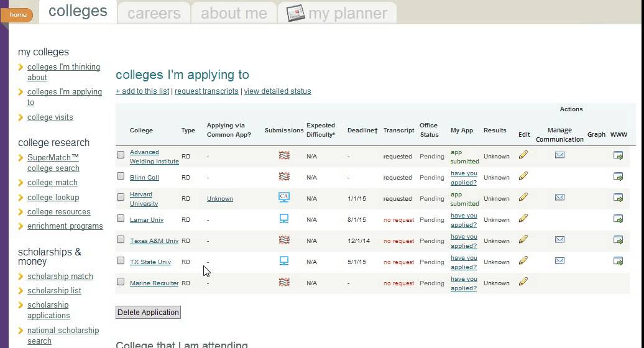
Task: Click TX State Univ computer submission icon
Action: click(284, 261)
